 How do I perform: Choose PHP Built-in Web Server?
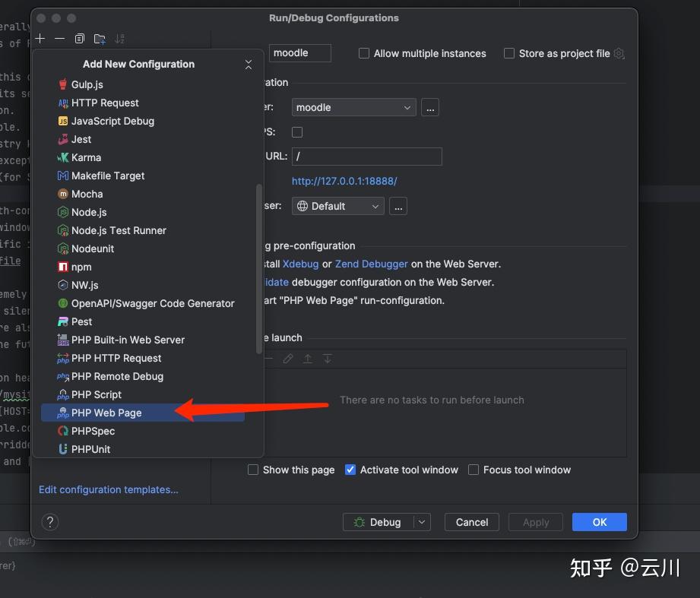(x=143, y=340)
